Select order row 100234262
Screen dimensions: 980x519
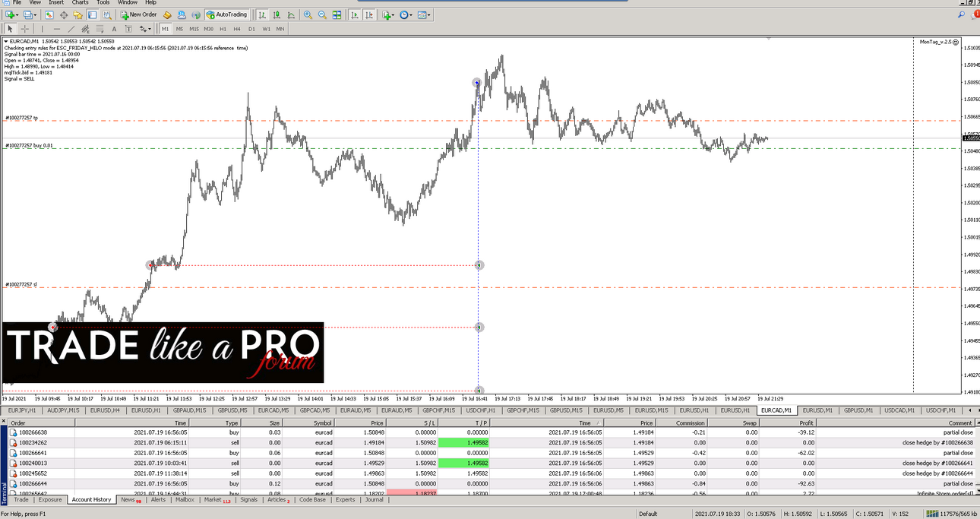[x=490, y=442]
